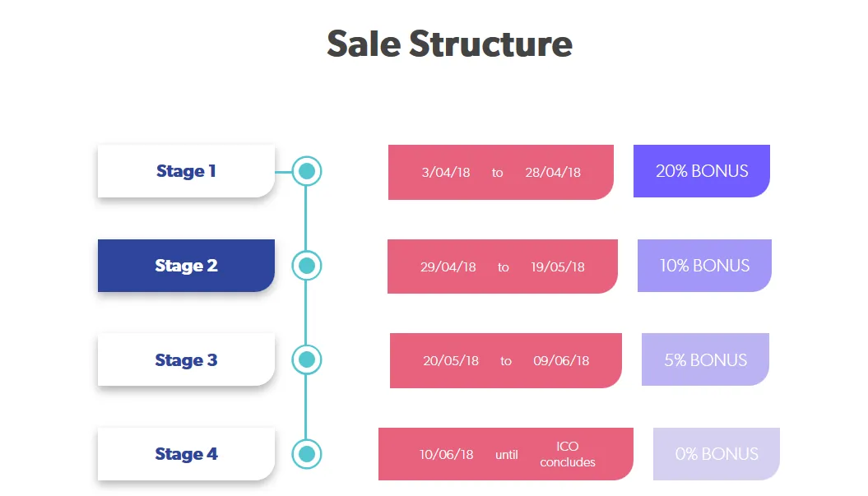The width and height of the screenshot is (868, 496).
Task: Click the Stage 3 timeline circle marker
Action: [x=307, y=359]
